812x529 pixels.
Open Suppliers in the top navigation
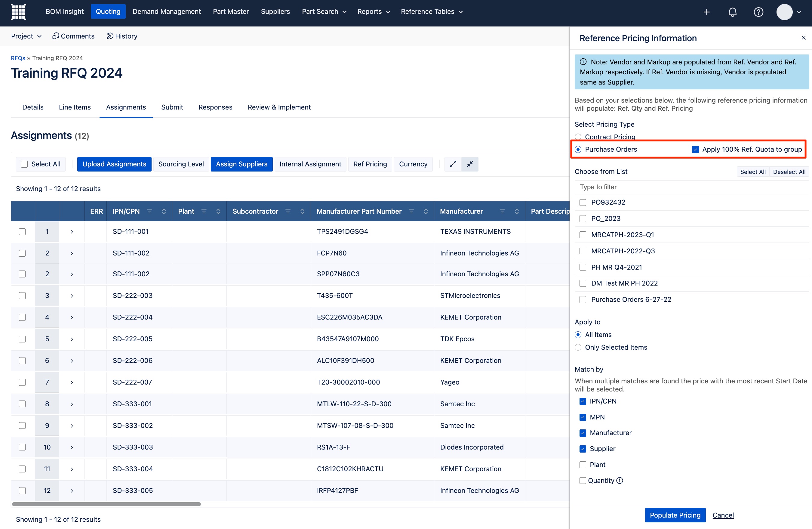point(275,12)
